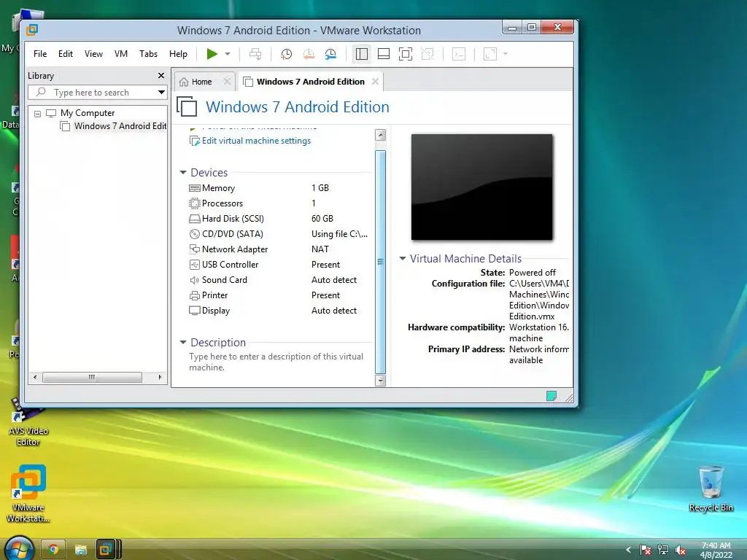Open the View menu
Image resolution: width=747 pixels, height=560 pixels.
[93, 54]
